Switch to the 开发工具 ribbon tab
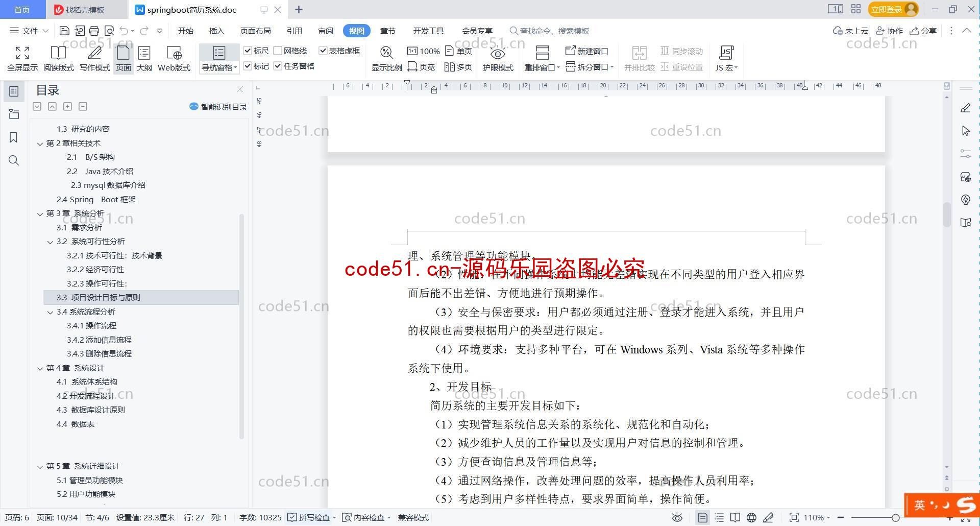This screenshot has height=526, width=980. 428,31
